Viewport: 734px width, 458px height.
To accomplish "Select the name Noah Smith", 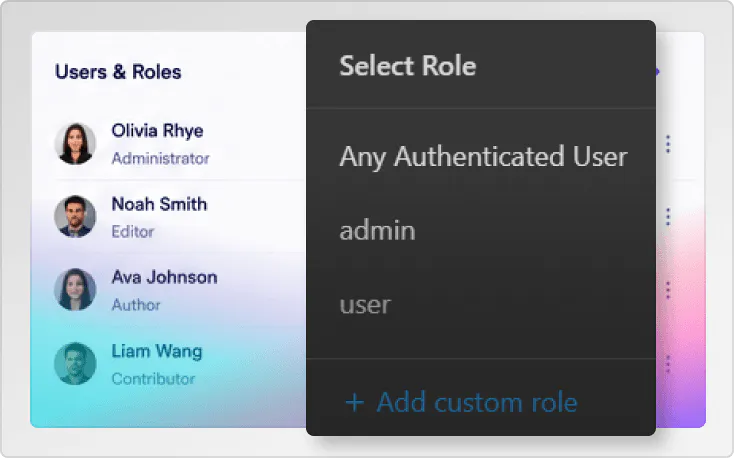I will point(159,204).
